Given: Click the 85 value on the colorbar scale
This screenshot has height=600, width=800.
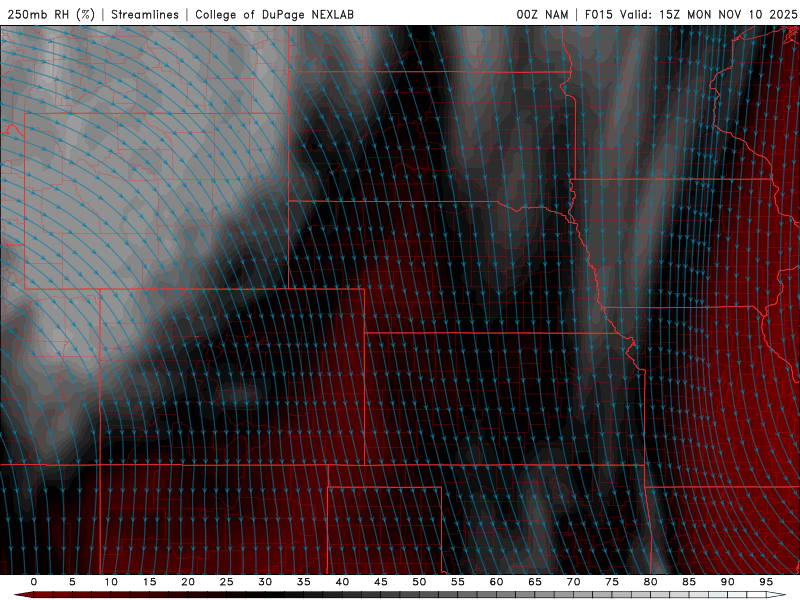Looking at the screenshot, I should (689, 582).
